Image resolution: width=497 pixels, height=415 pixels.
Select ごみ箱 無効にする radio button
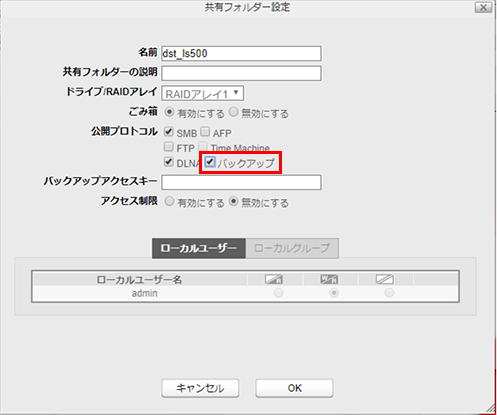(234, 112)
